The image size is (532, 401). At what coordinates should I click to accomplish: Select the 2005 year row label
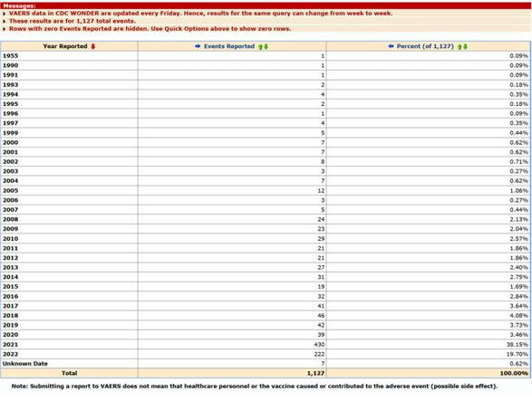pos(11,190)
